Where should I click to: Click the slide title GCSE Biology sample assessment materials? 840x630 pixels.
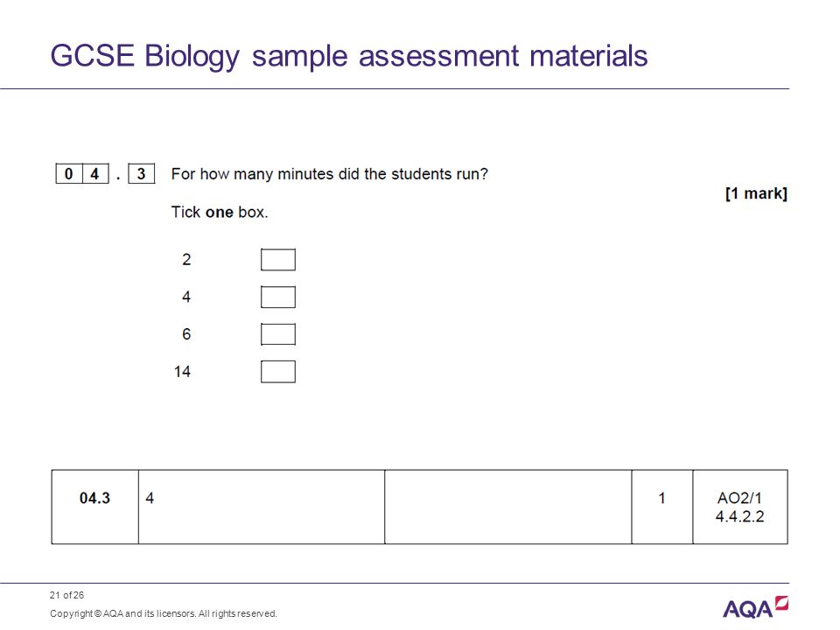point(349,56)
